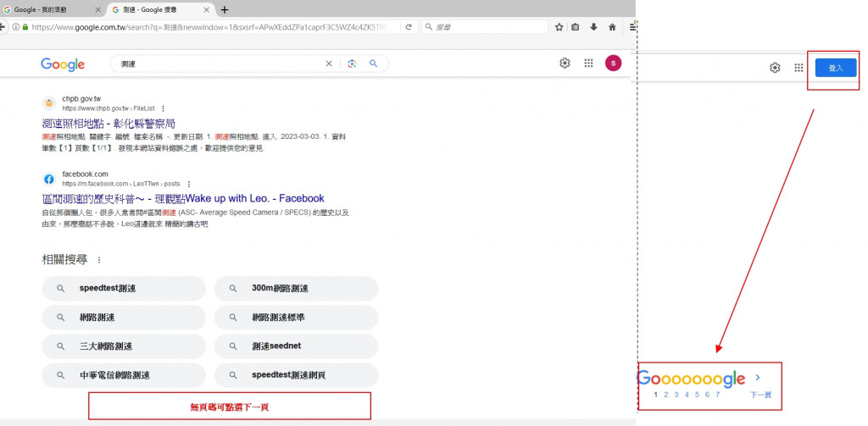Search related term 三大網路測速
This screenshot has width=868, height=426.
[124, 346]
